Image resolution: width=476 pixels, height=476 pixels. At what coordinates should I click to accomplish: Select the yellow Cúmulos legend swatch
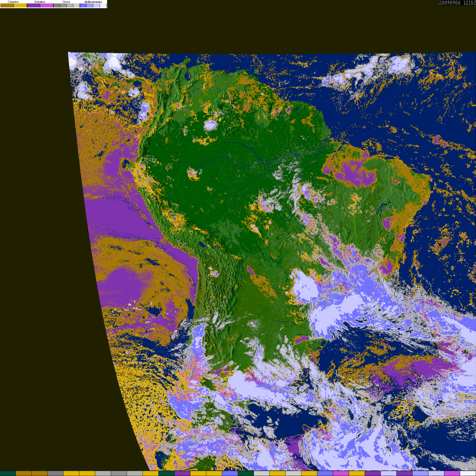click(20, 5)
